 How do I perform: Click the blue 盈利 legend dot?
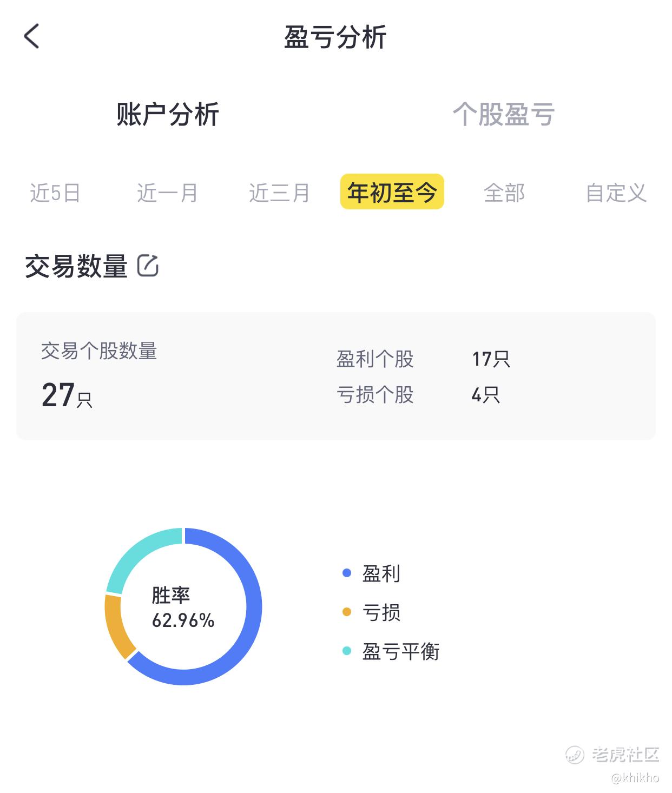click(347, 573)
